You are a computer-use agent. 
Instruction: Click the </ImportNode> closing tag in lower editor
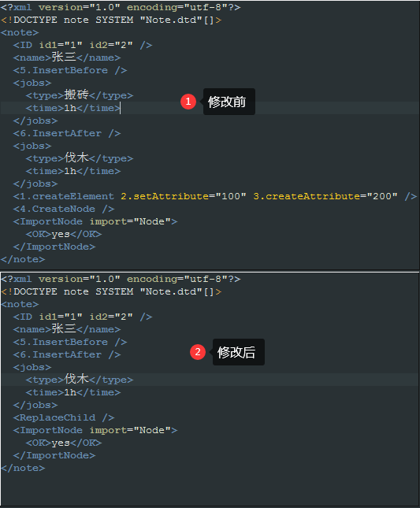(x=54, y=455)
